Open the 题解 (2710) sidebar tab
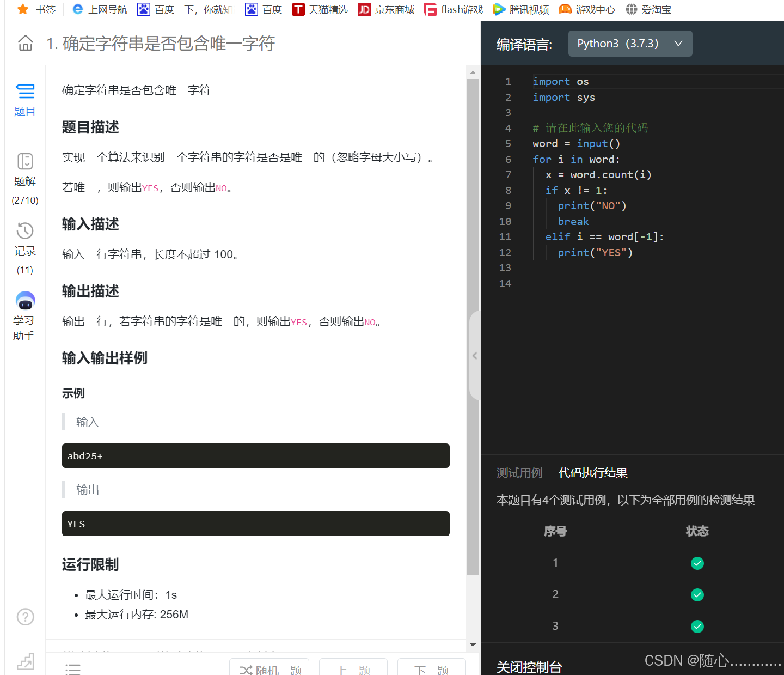This screenshot has width=784, height=675. (x=25, y=179)
